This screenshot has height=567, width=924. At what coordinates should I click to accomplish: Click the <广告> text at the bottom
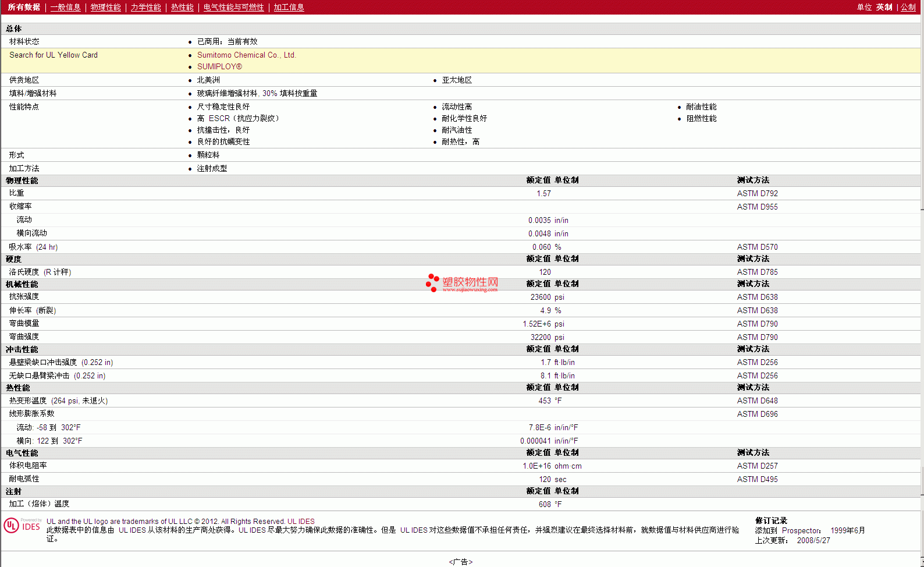click(461, 562)
